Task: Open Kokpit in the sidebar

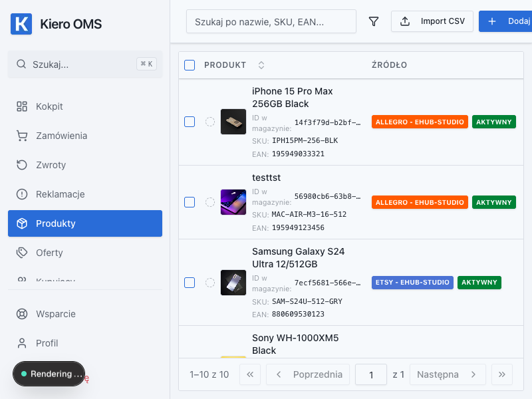Action: [x=85, y=106]
